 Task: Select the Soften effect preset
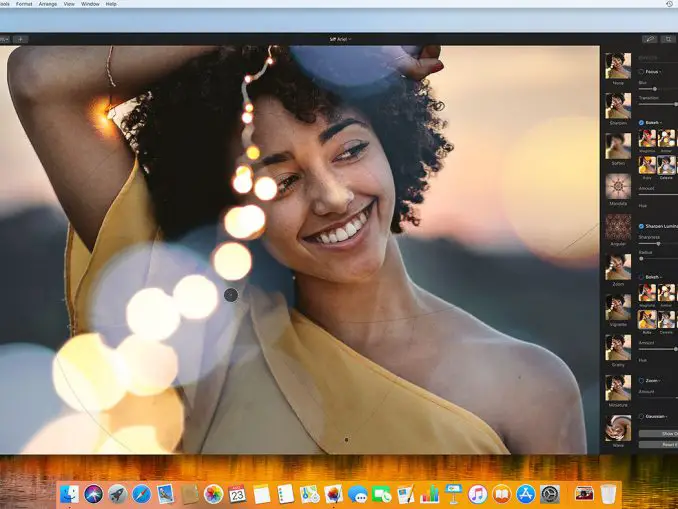618,147
